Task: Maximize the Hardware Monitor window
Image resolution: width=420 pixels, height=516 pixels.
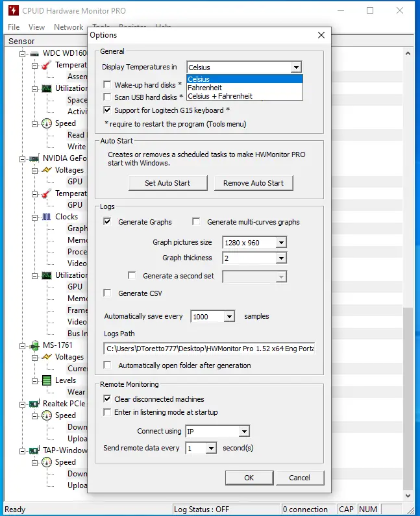Action: [370, 10]
